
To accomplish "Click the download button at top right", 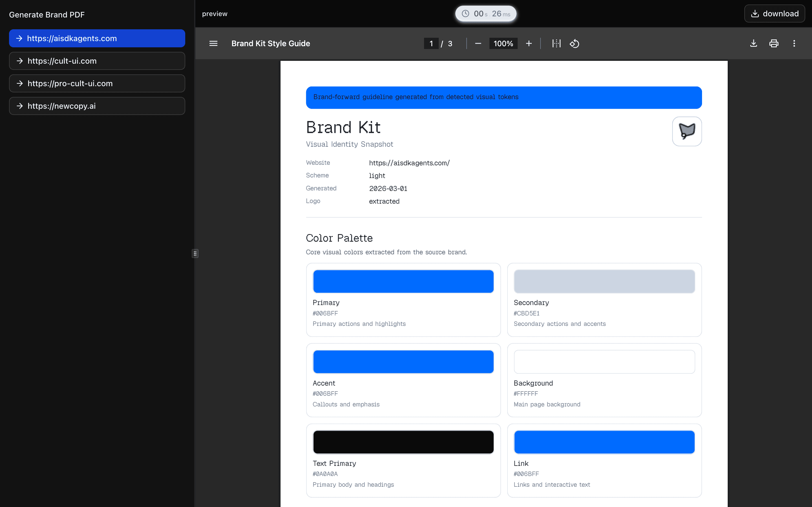I will pyautogui.click(x=775, y=14).
